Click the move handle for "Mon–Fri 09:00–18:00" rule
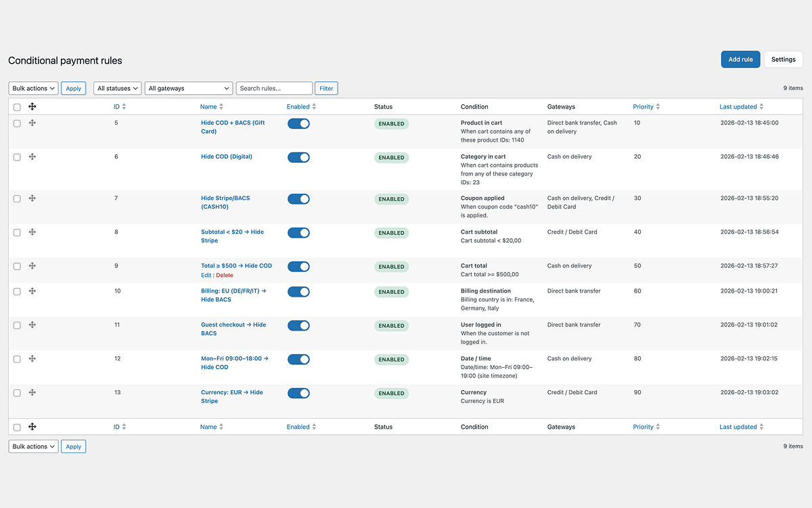The height and width of the screenshot is (508, 812). coord(32,358)
